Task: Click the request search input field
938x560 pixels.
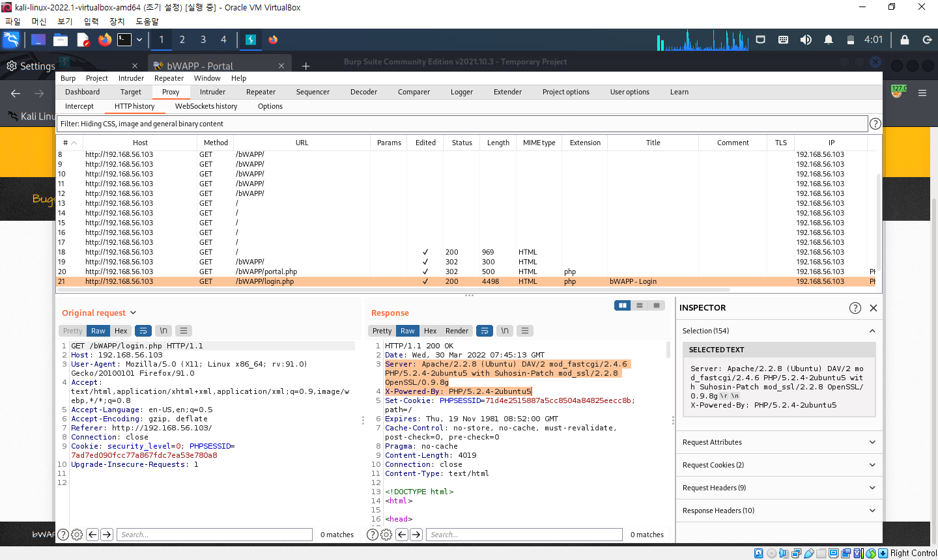Action: (215, 535)
